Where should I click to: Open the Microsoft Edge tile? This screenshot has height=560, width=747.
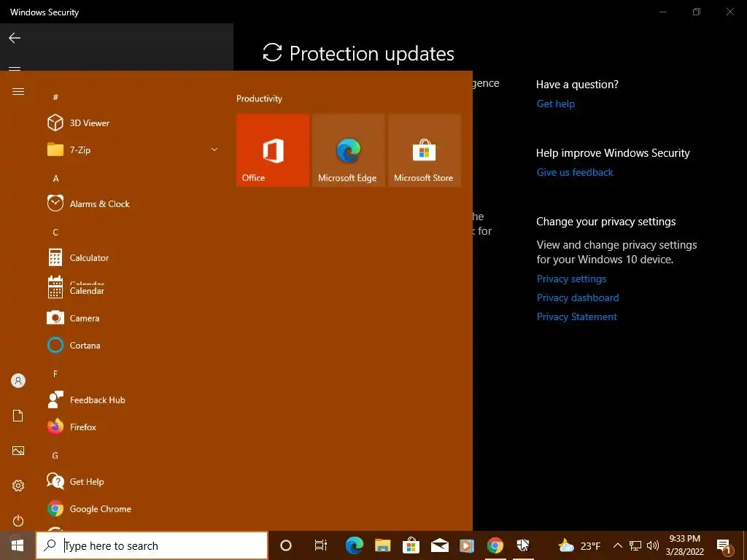coord(348,150)
